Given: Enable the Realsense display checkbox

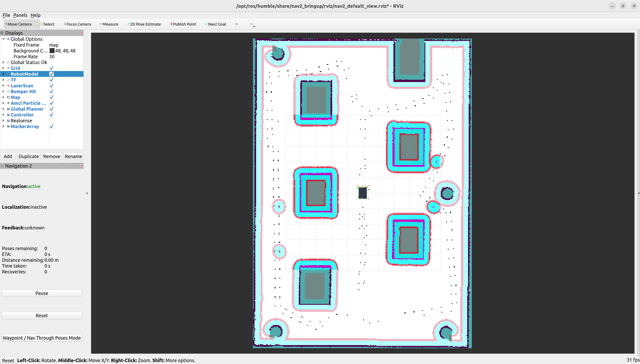Looking at the screenshot, I should pos(51,121).
